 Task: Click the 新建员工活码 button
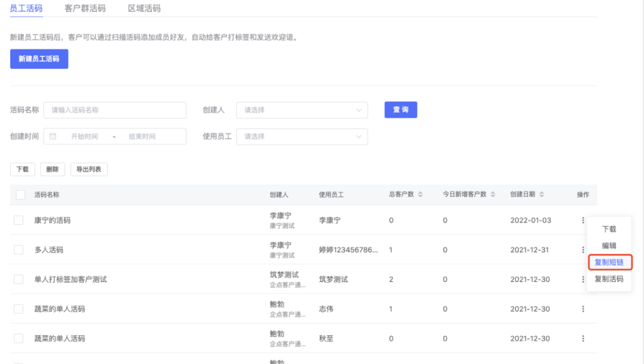pyautogui.click(x=39, y=59)
